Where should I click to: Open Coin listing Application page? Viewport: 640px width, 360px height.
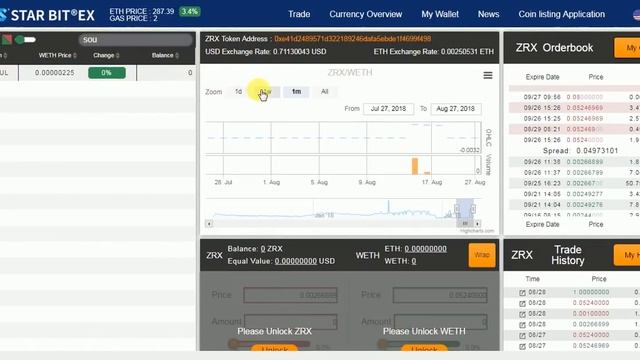(562, 14)
